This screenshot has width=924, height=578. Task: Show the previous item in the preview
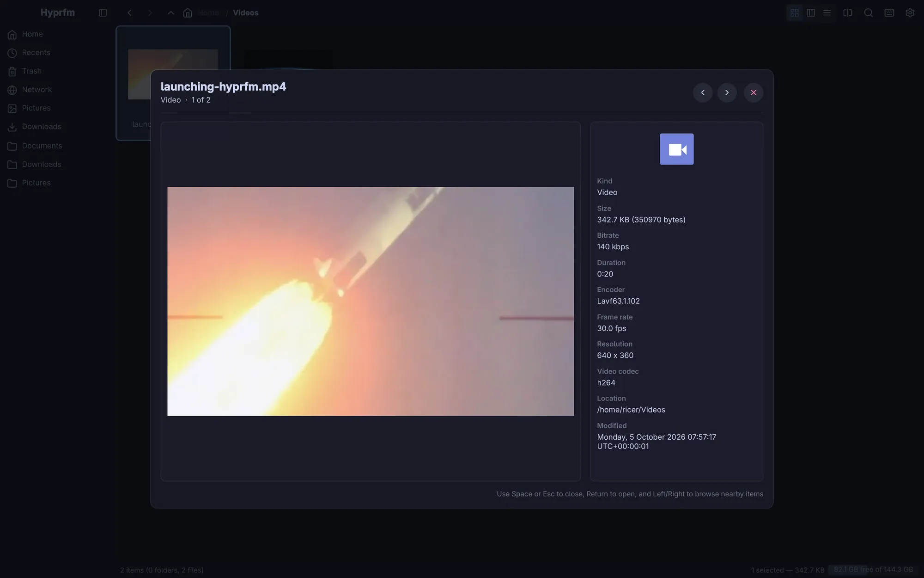[x=703, y=92]
